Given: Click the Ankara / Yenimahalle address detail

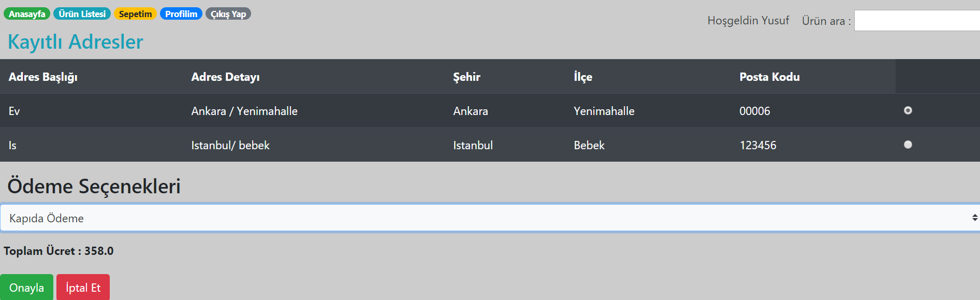Looking at the screenshot, I should 244,111.
